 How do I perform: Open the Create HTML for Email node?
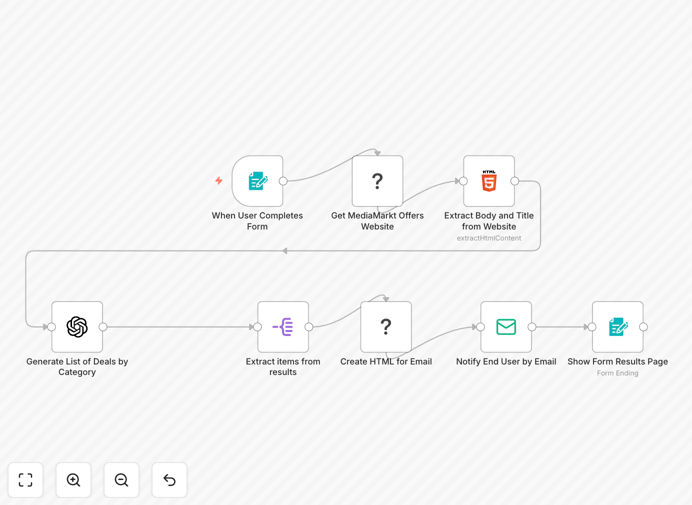(x=386, y=327)
